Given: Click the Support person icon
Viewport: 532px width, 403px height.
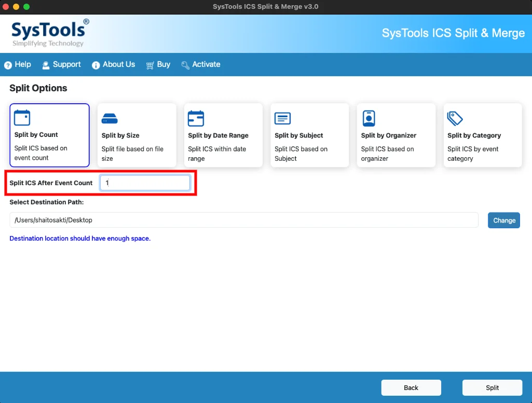Looking at the screenshot, I should 46,65.
